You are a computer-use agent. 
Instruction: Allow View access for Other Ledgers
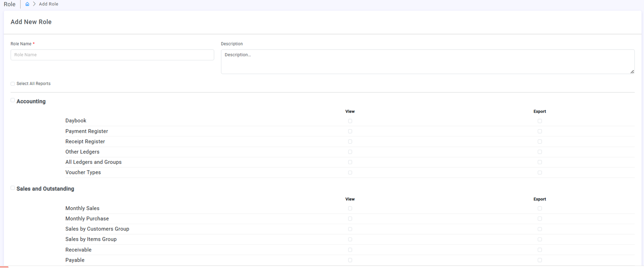pos(350,152)
